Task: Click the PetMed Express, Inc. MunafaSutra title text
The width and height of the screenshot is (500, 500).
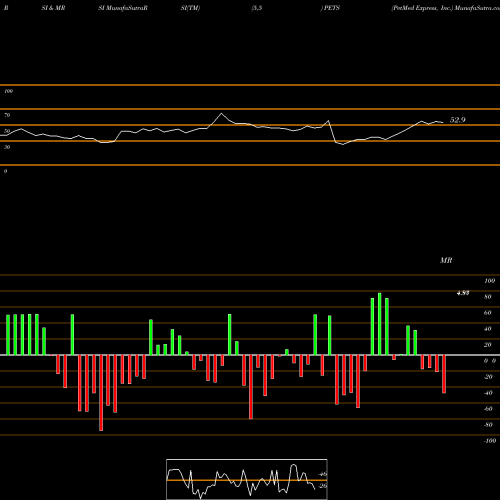Action: (x=446, y=8)
